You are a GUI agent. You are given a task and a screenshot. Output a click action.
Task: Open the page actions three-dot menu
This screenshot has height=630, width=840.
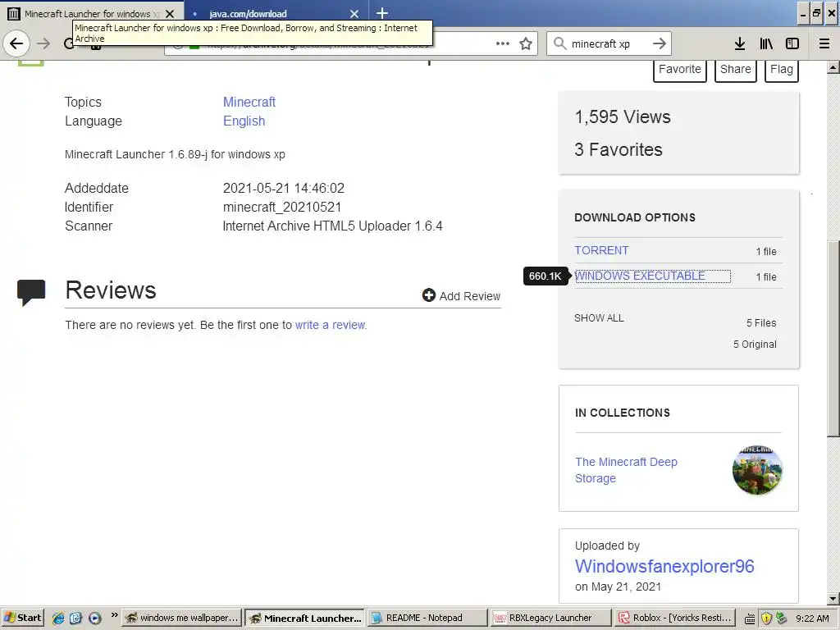pos(503,43)
